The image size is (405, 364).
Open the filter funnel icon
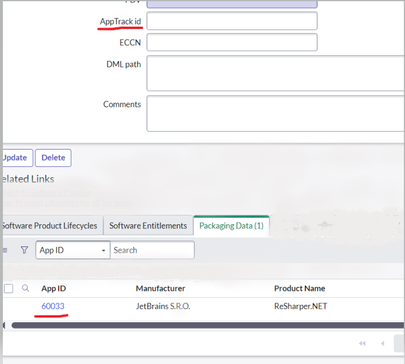click(x=24, y=250)
